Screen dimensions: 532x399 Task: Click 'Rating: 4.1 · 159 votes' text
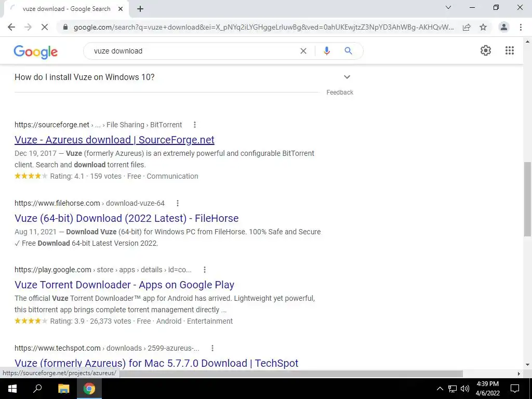86,176
